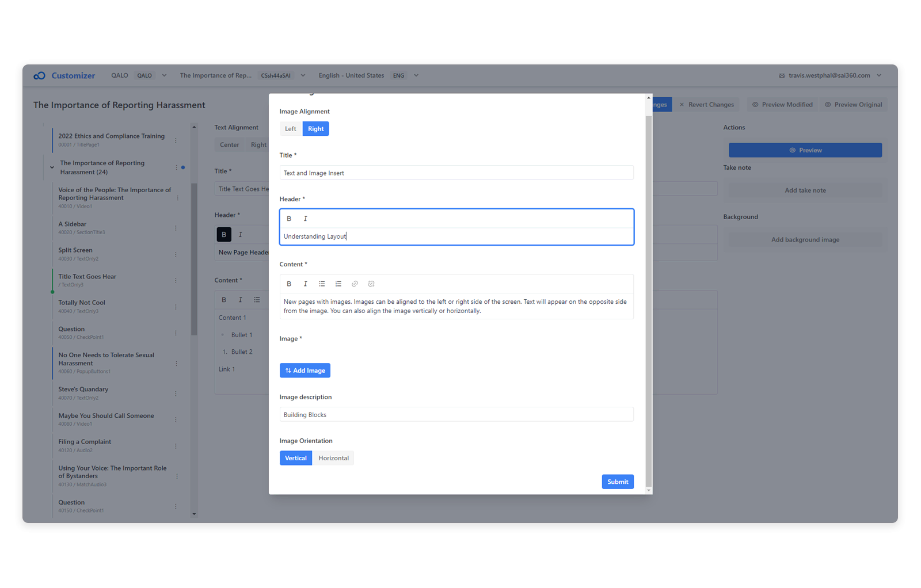This screenshot has height=588, width=921.
Task: Select Vertical image orientation
Action: click(x=296, y=458)
